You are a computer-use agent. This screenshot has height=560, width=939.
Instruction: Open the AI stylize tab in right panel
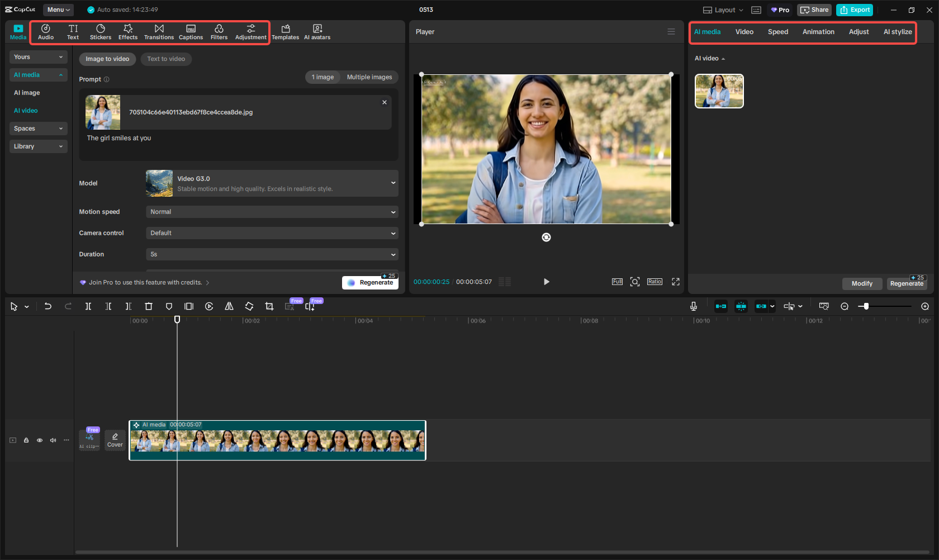coord(897,32)
